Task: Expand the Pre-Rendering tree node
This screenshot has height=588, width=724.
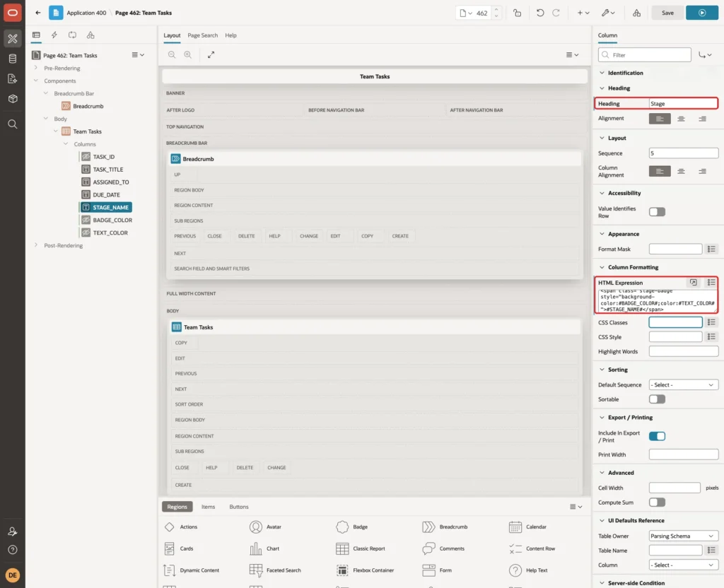Action: click(x=36, y=68)
